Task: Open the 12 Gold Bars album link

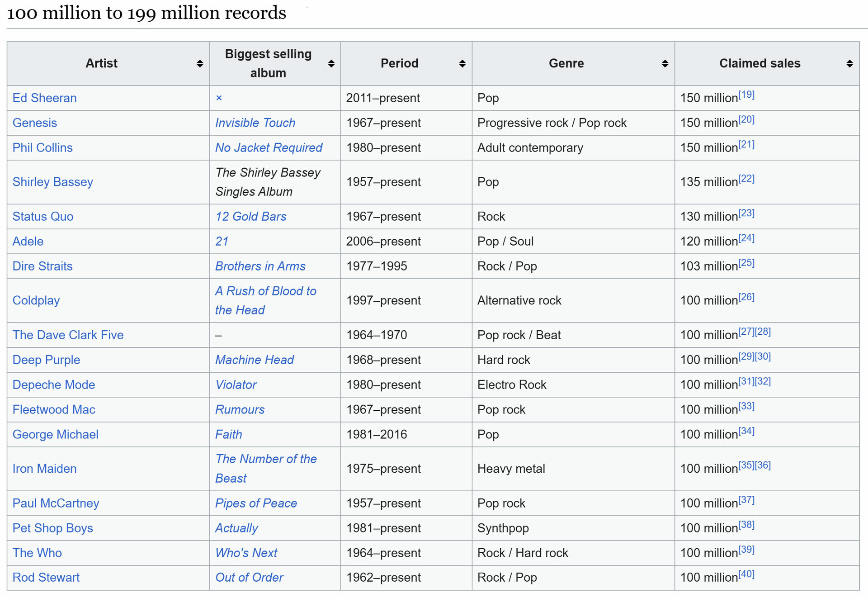Action: pyautogui.click(x=251, y=217)
